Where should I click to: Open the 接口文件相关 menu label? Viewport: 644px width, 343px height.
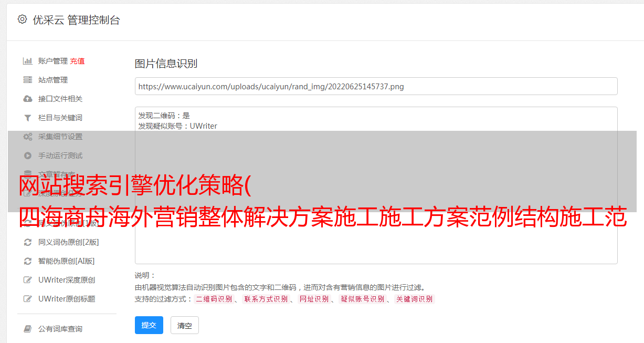pos(60,99)
